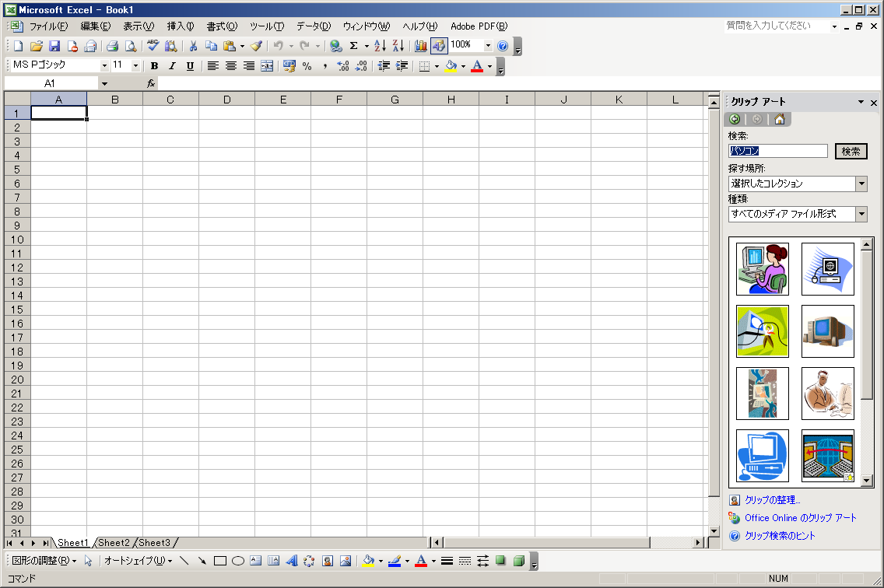Screen dimensions: 884x588
Task: Open the 種類 media file type dropdown
Action: [861, 214]
